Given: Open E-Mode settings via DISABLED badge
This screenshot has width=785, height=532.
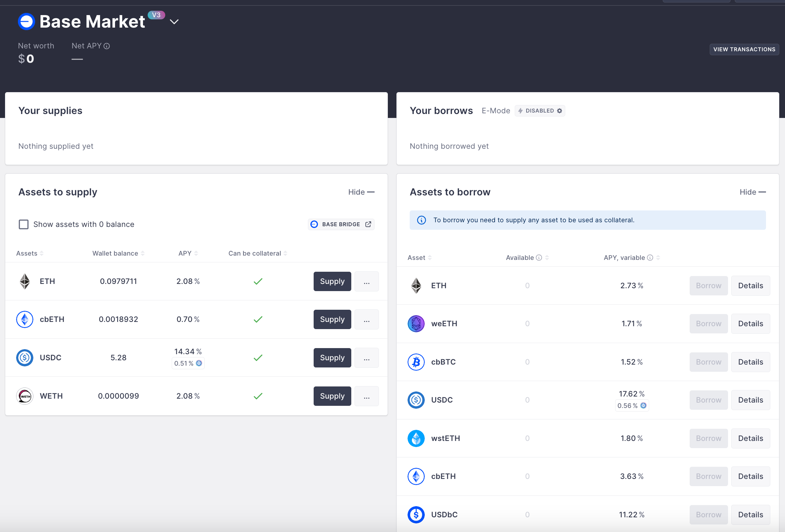Looking at the screenshot, I should point(540,111).
